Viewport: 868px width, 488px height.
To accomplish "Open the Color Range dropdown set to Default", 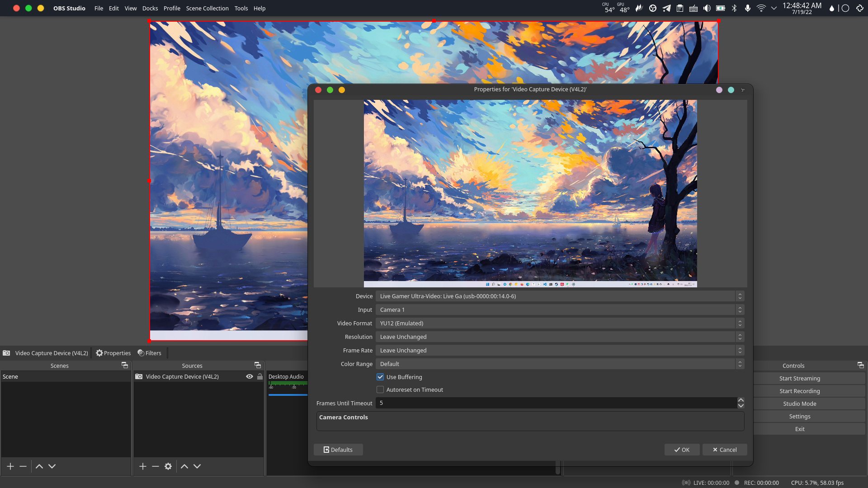I will click(x=560, y=364).
